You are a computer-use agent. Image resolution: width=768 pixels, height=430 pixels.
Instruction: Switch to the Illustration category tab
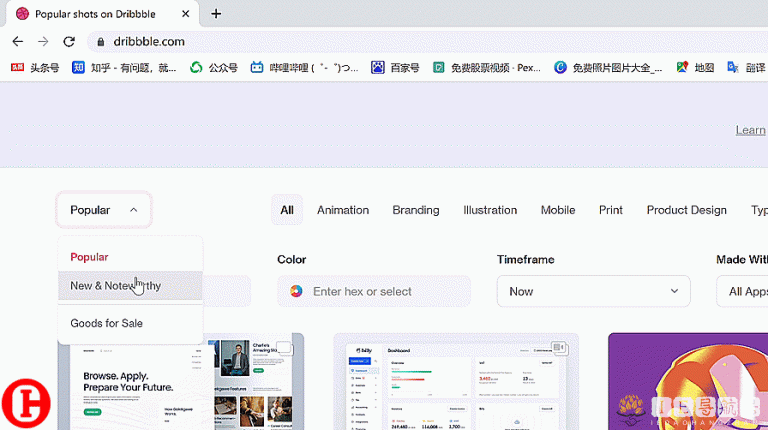[490, 210]
